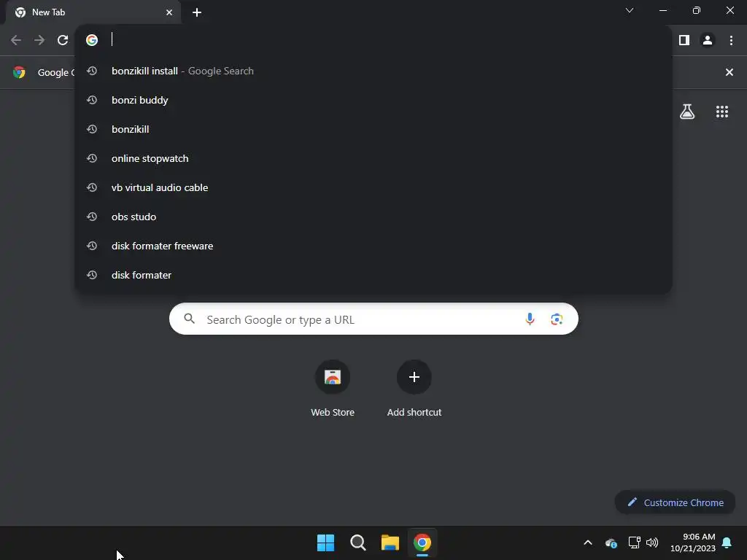
Task: Dismiss the Google Chrome infobar with X
Action: click(729, 72)
